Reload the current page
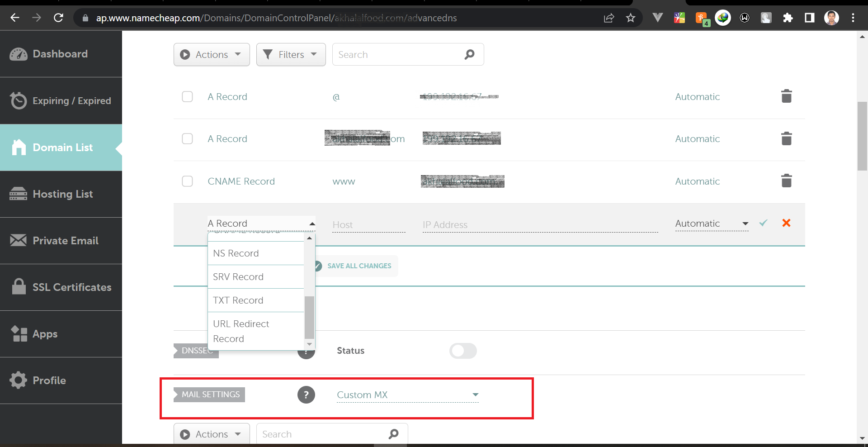Viewport: 868px width, 447px height. point(58,18)
